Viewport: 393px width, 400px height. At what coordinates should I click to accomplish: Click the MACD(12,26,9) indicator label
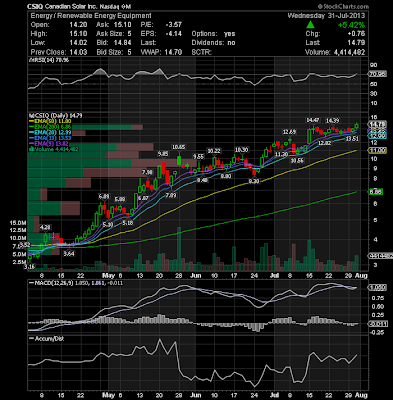pyautogui.click(x=55, y=283)
